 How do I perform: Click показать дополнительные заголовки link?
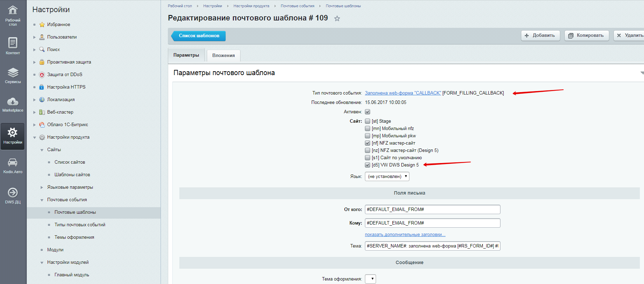[x=405, y=235]
